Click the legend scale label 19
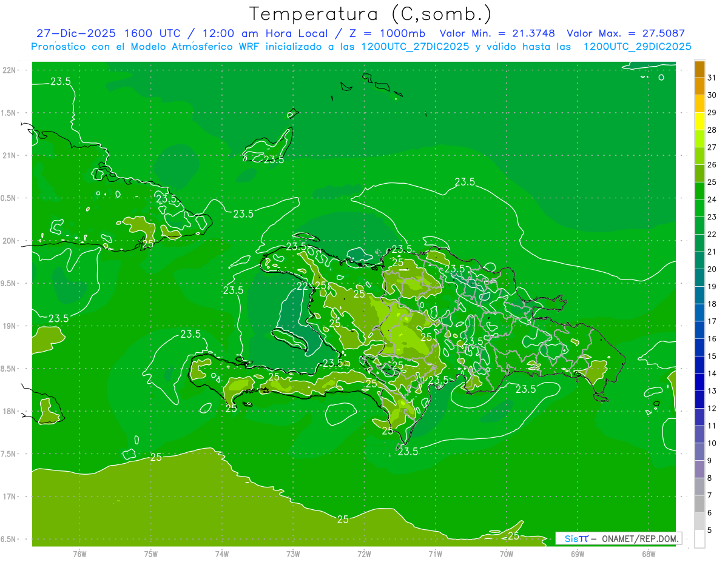This screenshot has width=728, height=562. coord(712,286)
